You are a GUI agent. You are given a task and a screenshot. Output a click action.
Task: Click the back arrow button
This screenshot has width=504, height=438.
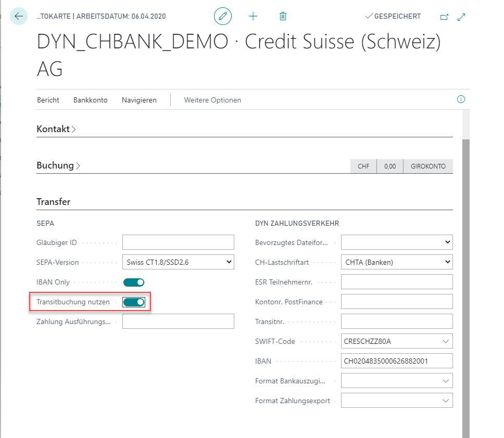[x=19, y=16]
